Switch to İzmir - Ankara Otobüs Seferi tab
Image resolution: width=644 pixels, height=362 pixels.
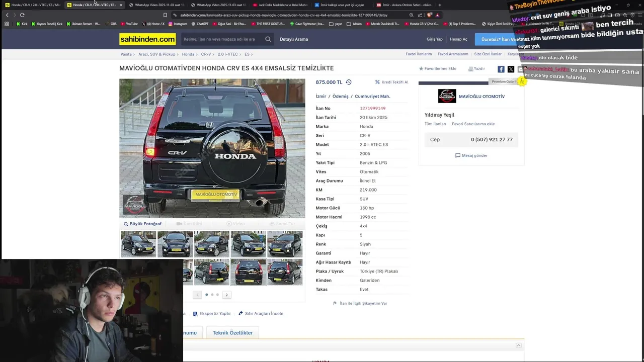tap(404, 5)
